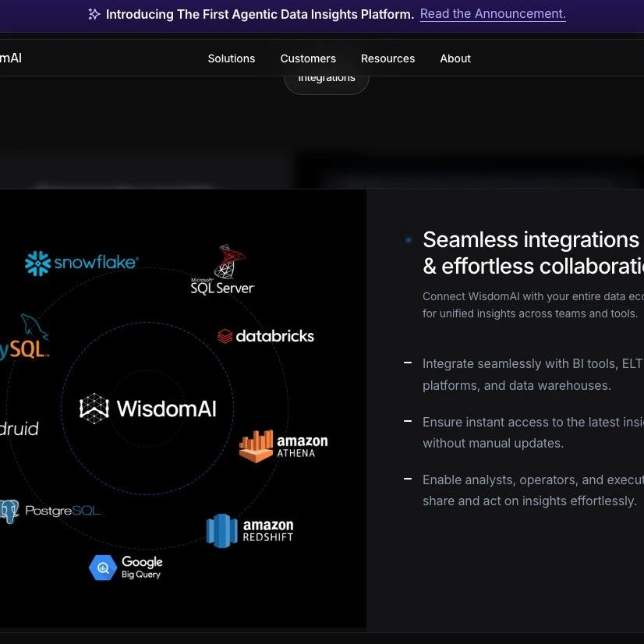
Task: Open the Resources menu
Action: coord(387,58)
